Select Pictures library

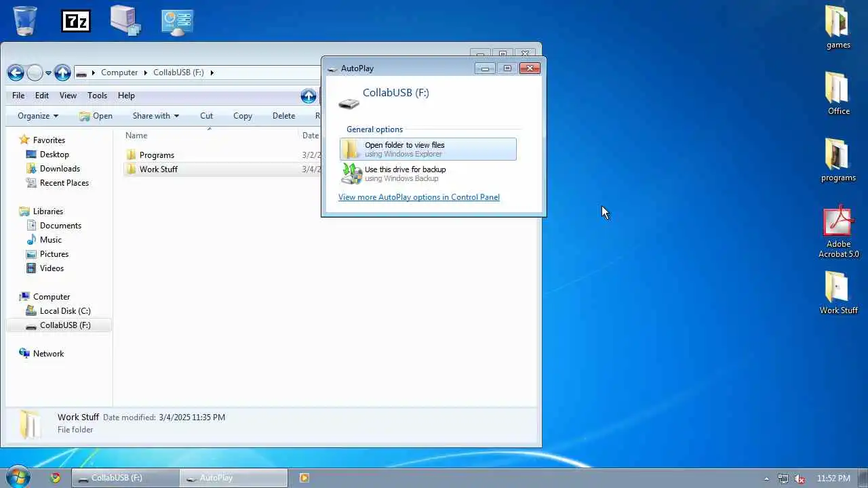[54, 254]
